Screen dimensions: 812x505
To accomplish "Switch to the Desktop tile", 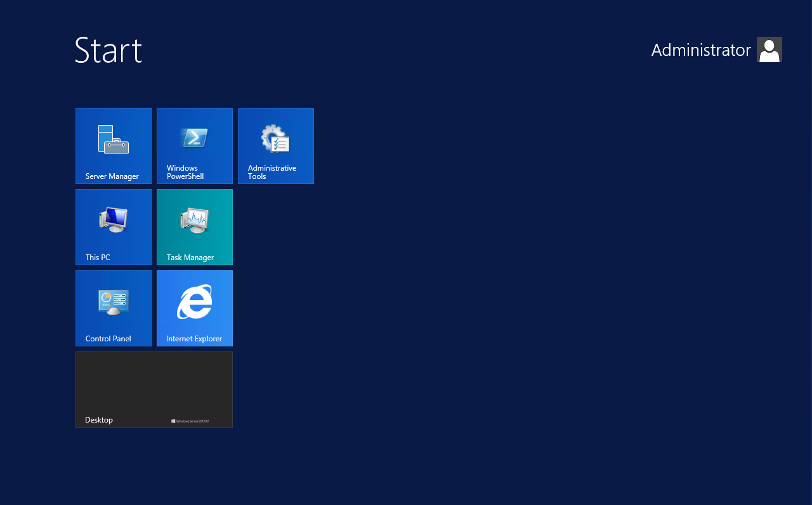I will pyautogui.click(x=154, y=390).
